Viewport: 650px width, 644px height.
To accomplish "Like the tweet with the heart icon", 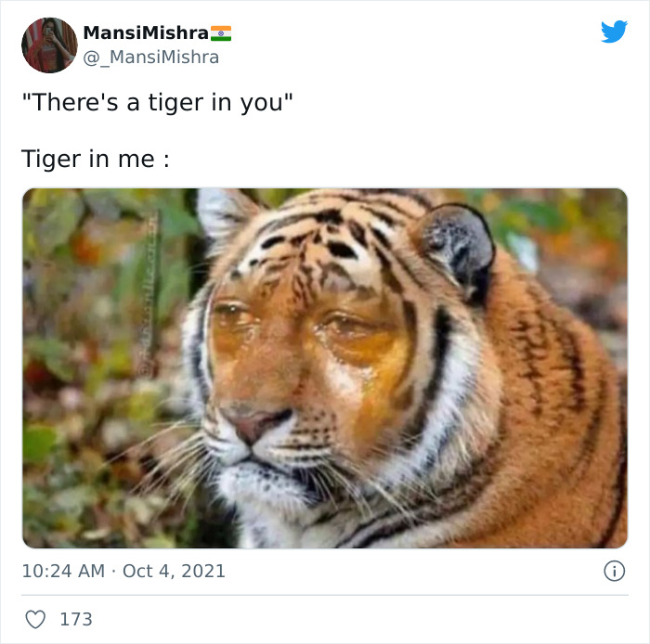I will (35, 619).
